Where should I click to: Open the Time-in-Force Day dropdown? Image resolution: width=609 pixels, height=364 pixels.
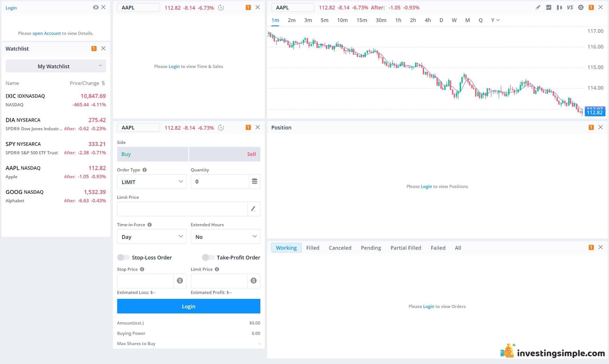(x=152, y=237)
